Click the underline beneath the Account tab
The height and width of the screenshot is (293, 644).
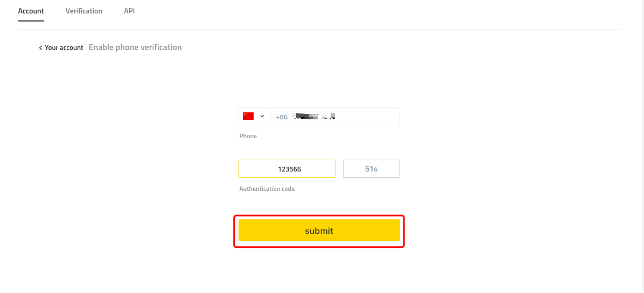pyautogui.click(x=31, y=20)
